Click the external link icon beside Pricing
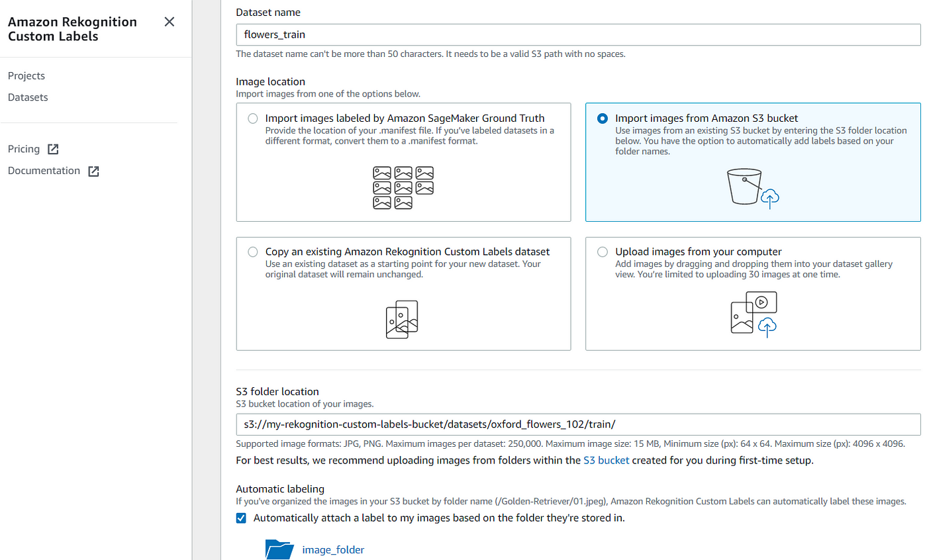This screenshot has height=560, width=927. point(54,150)
